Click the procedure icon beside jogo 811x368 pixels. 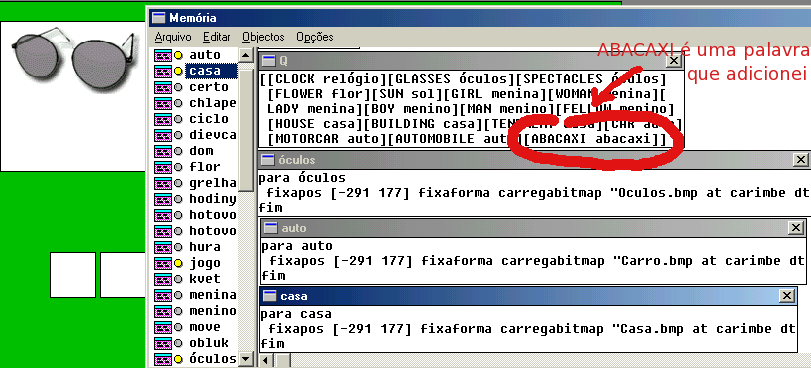(x=162, y=263)
